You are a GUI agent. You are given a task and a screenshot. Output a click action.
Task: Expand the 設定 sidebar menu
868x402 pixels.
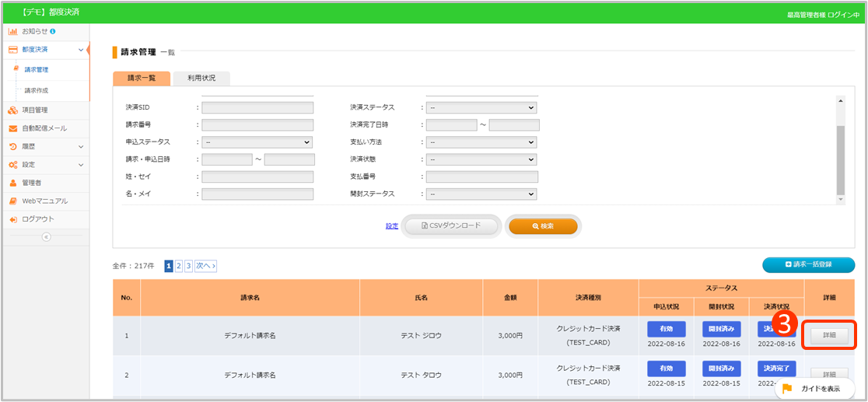80,165
